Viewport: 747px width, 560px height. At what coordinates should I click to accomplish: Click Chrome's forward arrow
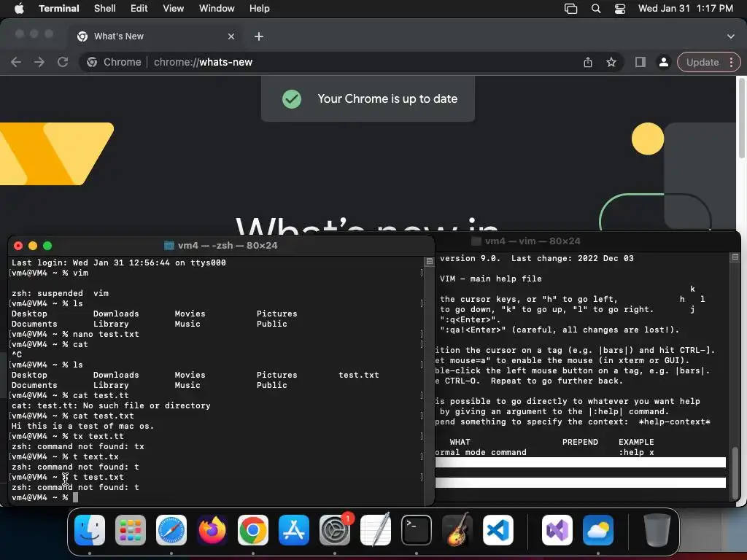pyautogui.click(x=39, y=62)
